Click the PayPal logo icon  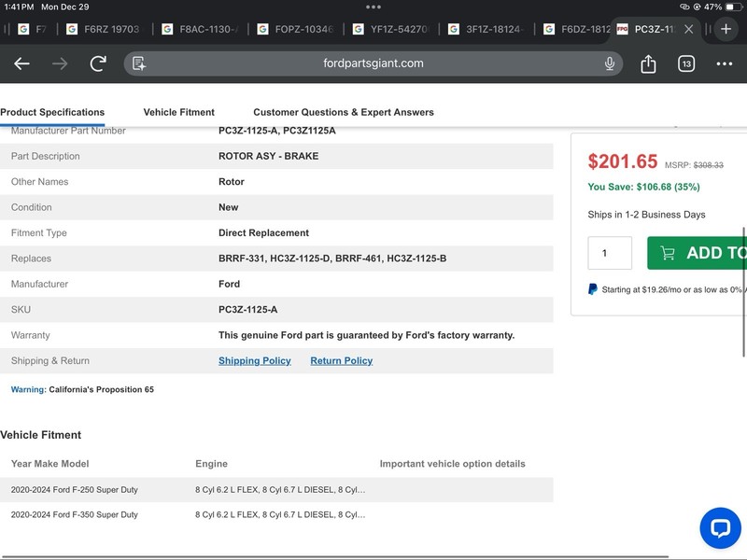click(x=593, y=289)
